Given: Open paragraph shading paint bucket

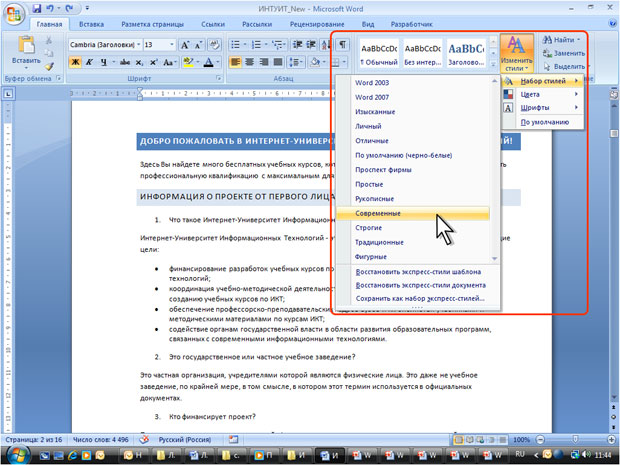Looking at the screenshot, I should tap(315, 62).
